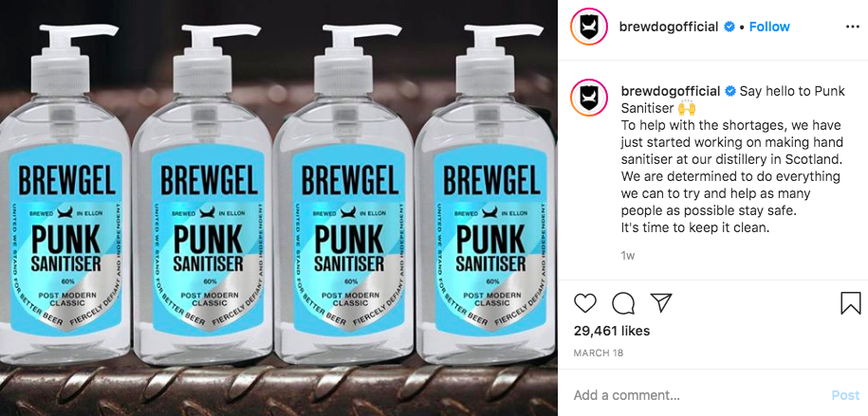Open more options three-dot menu
The height and width of the screenshot is (416, 868).
pos(853,27)
